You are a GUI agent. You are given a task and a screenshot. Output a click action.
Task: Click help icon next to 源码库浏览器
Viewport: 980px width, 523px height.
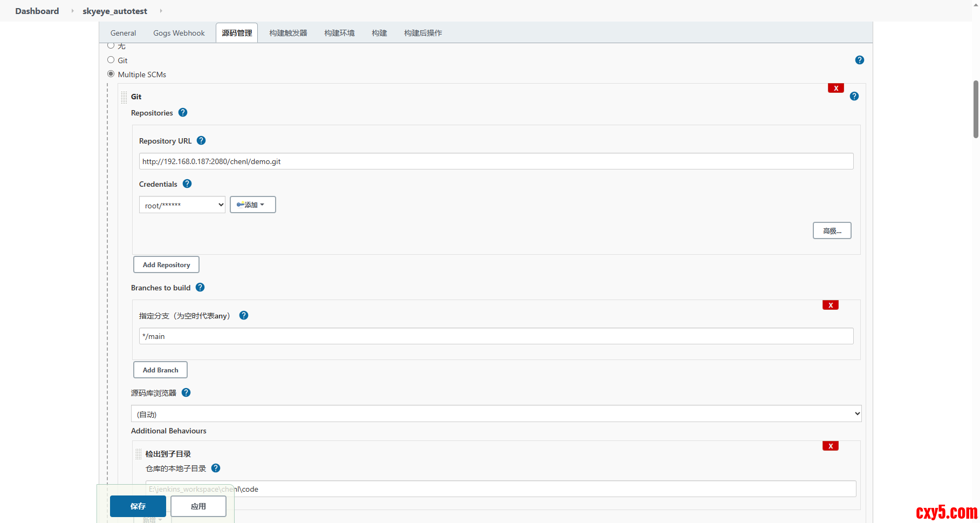186,393
